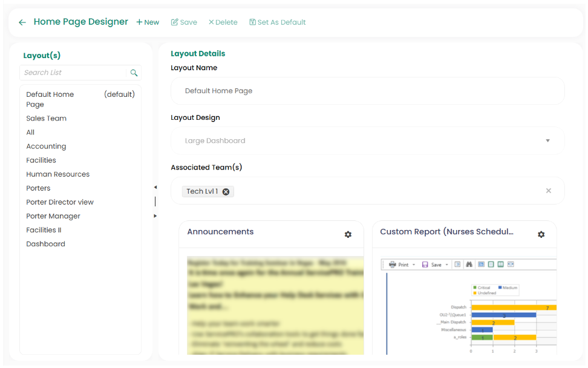Image resolution: width=588 pixels, height=368 pixels.
Task: Select the Accounting layout
Action: click(x=80, y=146)
